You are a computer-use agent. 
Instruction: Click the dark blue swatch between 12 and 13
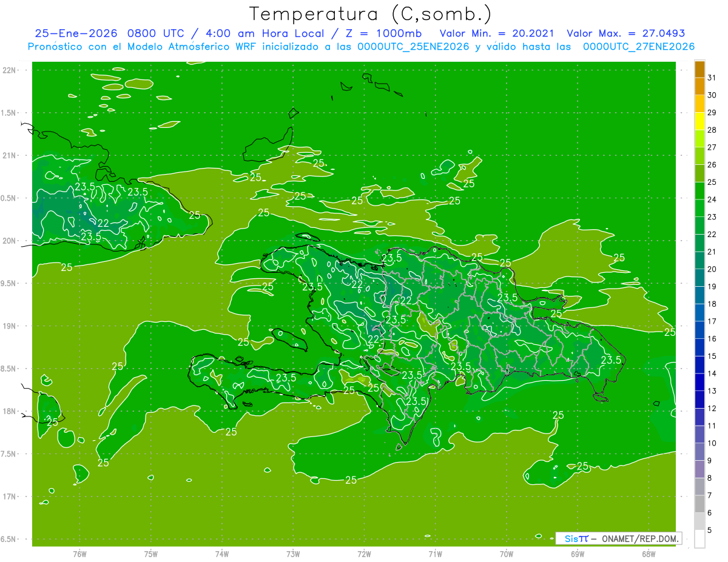click(x=699, y=400)
